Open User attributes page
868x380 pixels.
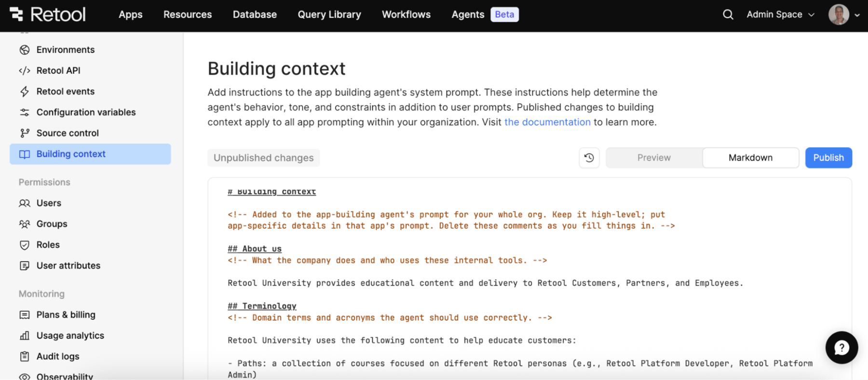[x=68, y=266]
